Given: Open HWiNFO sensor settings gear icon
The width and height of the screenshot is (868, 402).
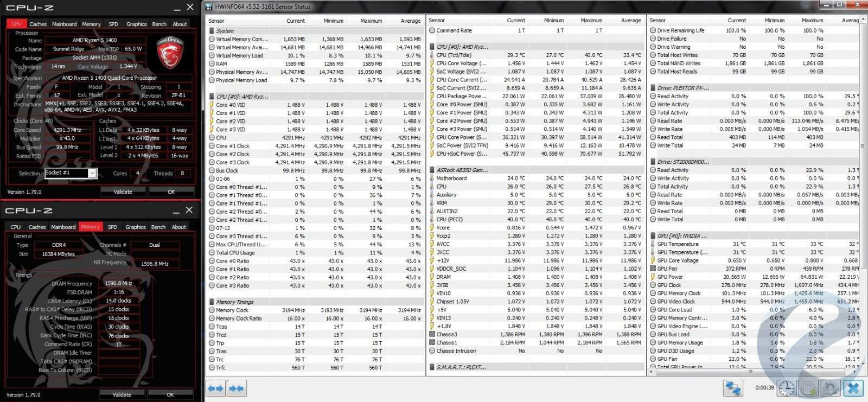Looking at the screenshot, I should point(829,388).
